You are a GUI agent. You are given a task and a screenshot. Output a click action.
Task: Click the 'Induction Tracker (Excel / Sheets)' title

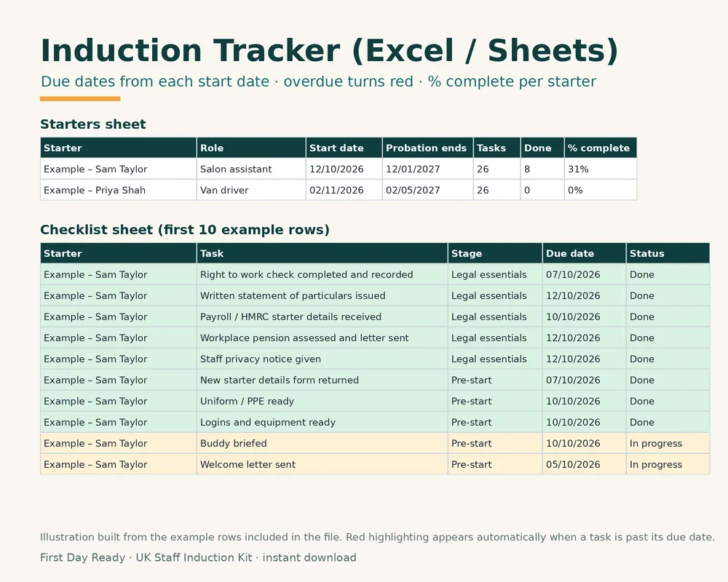(329, 51)
